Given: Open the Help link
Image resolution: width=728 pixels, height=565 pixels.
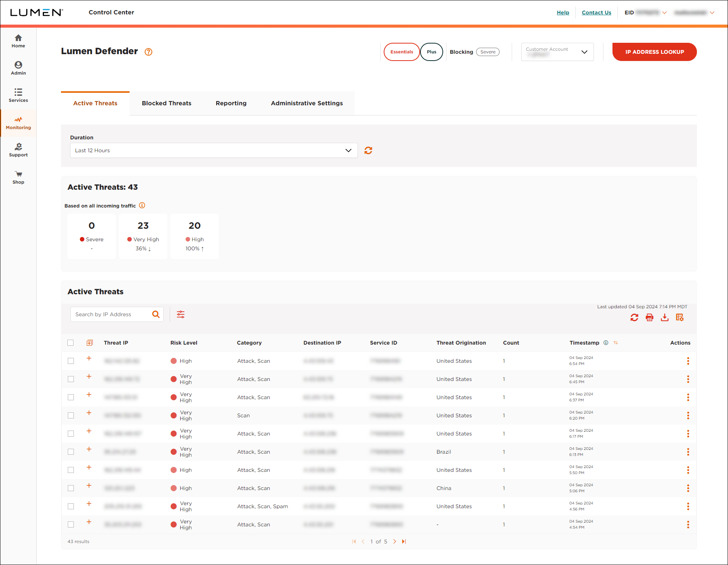Looking at the screenshot, I should pyautogui.click(x=563, y=12).
